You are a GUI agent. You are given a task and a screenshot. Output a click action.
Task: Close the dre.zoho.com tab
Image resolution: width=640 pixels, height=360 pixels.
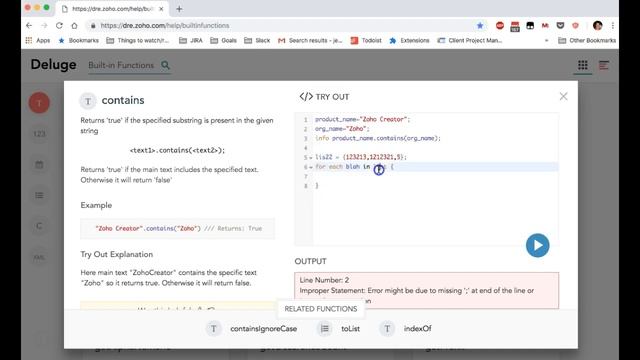click(x=161, y=9)
